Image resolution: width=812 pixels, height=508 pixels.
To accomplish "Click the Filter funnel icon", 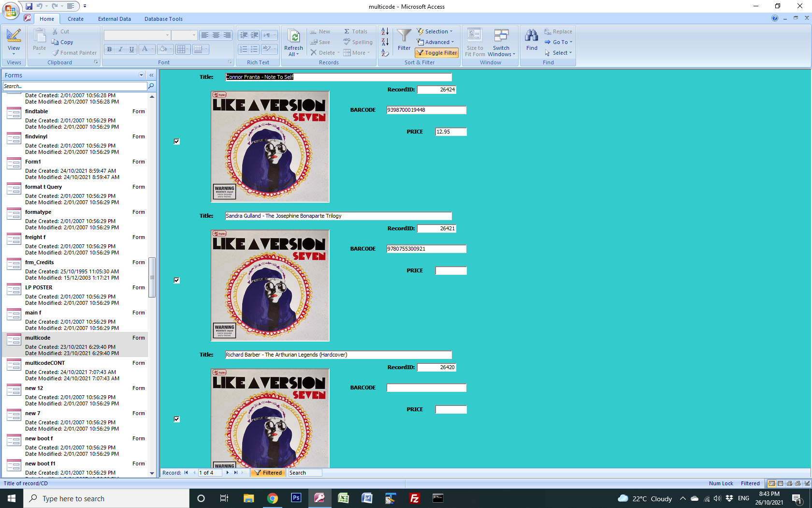I will point(404,36).
